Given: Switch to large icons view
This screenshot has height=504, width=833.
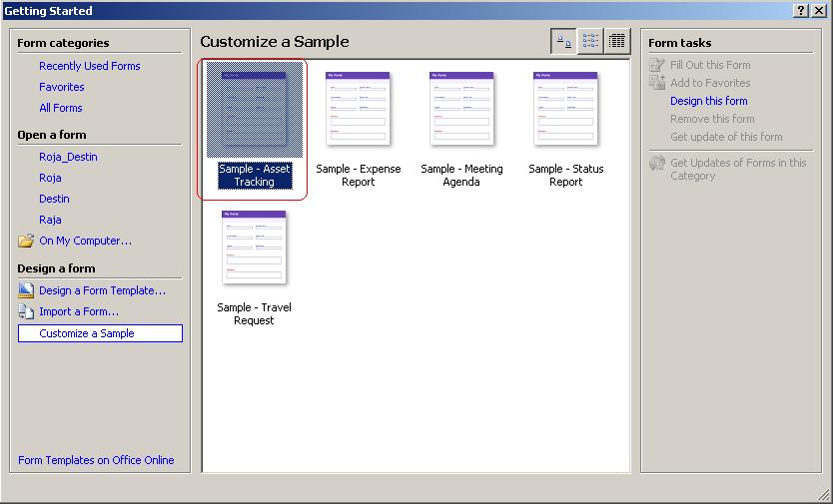Looking at the screenshot, I should (563, 42).
